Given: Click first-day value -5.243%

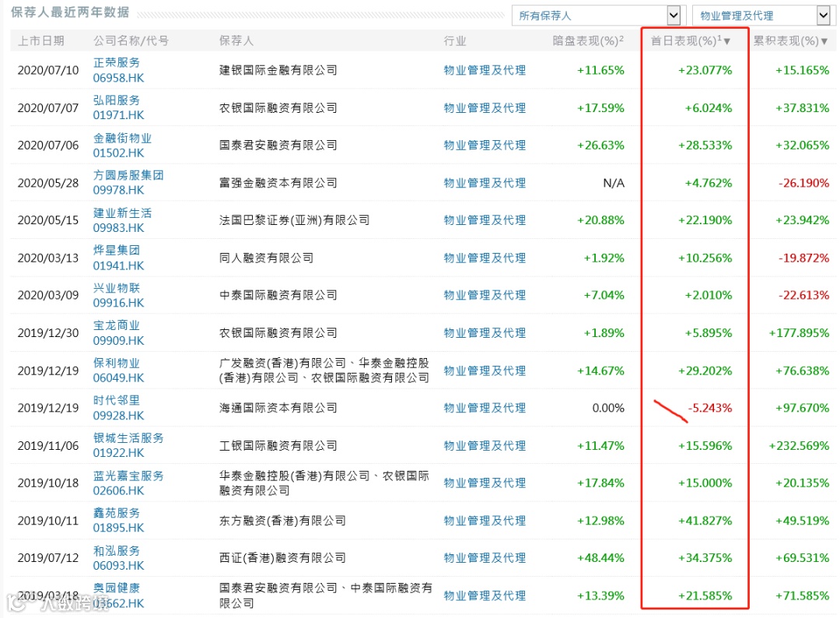Looking at the screenshot, I should 709,408.
